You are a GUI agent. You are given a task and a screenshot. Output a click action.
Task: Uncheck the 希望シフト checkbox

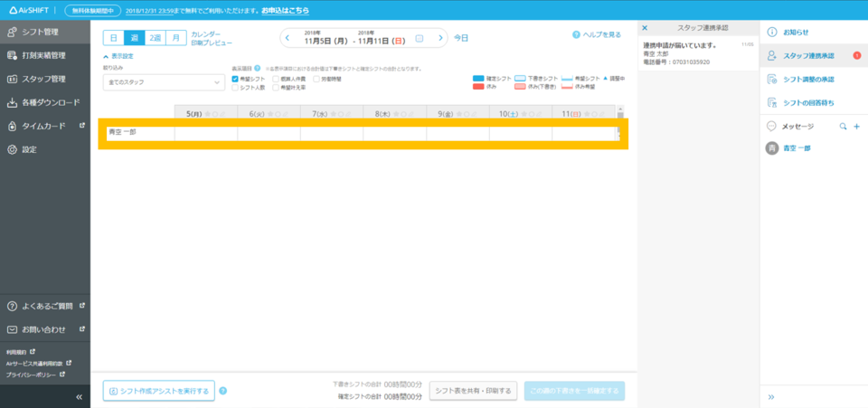(236, 79)
